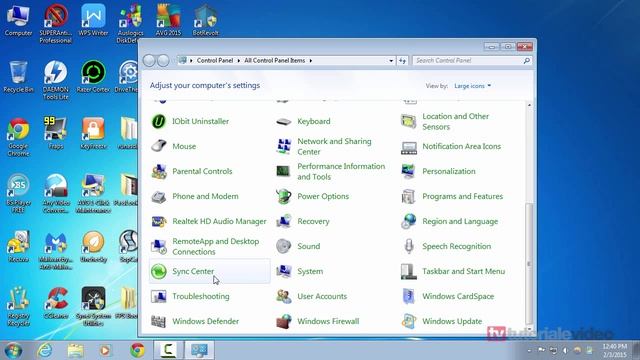Select the DAEMON Tools Lite desktop shortcut
640x360 pixels.
coord(56,80)
